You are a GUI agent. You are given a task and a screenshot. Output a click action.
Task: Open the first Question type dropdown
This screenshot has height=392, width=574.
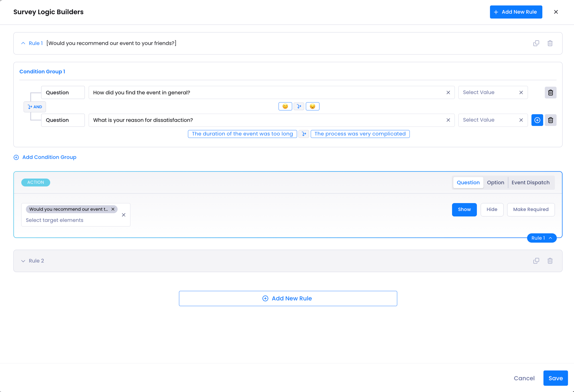pos(63,93)
